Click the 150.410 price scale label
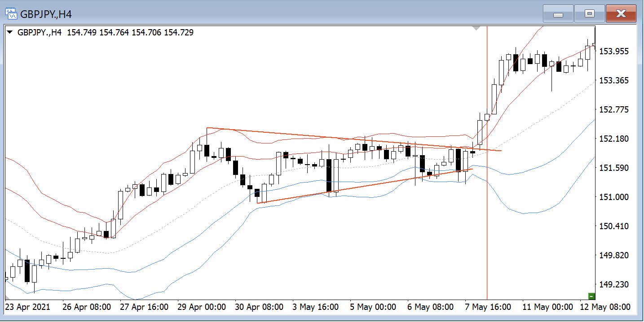 [613, 226]
